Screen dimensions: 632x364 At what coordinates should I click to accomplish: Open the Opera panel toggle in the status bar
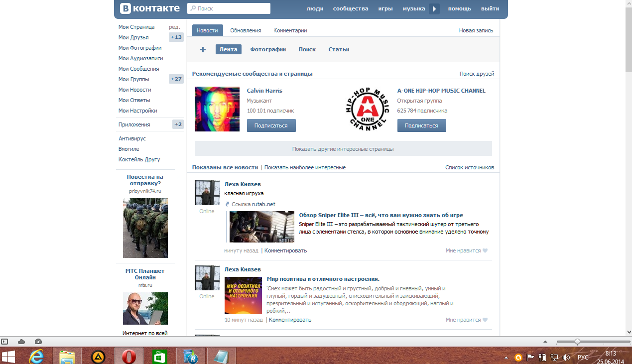(x=5, y=342)
